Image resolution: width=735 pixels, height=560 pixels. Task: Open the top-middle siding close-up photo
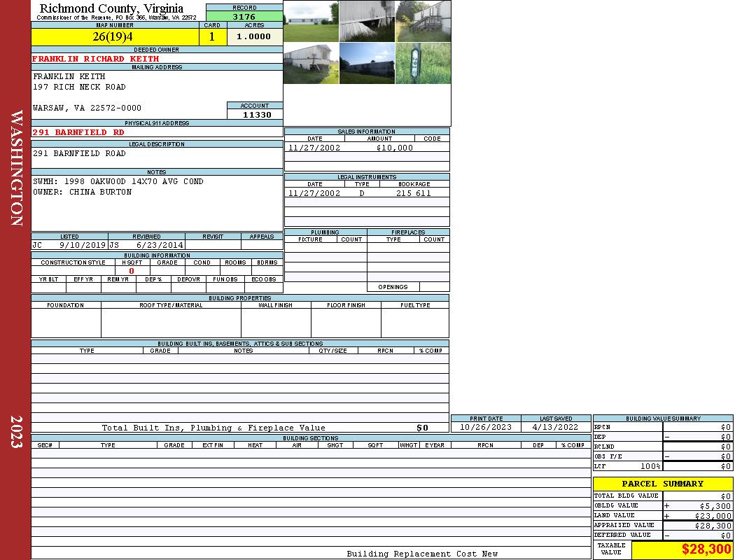(367, 21)
